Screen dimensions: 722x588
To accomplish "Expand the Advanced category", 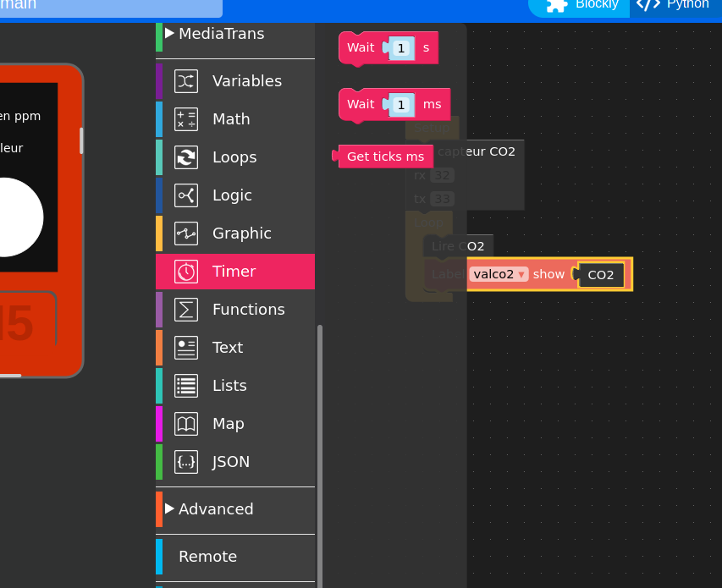I will pos(170,508).
